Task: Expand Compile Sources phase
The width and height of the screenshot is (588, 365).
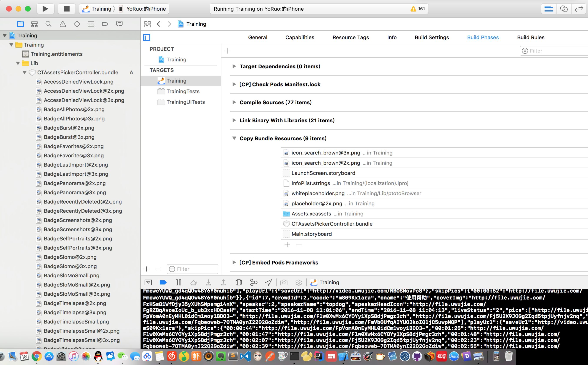Action: point(234,102)
